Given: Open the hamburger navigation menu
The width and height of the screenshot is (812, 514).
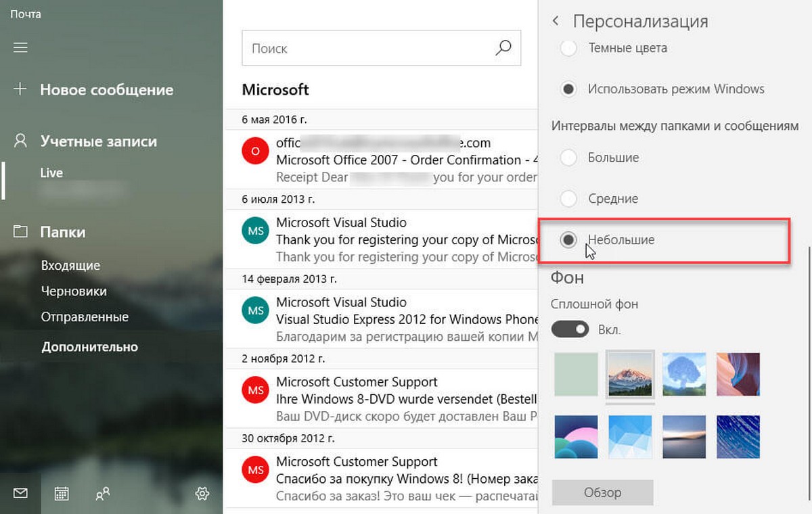Looking at the screenshot, I should coord(20,47).
